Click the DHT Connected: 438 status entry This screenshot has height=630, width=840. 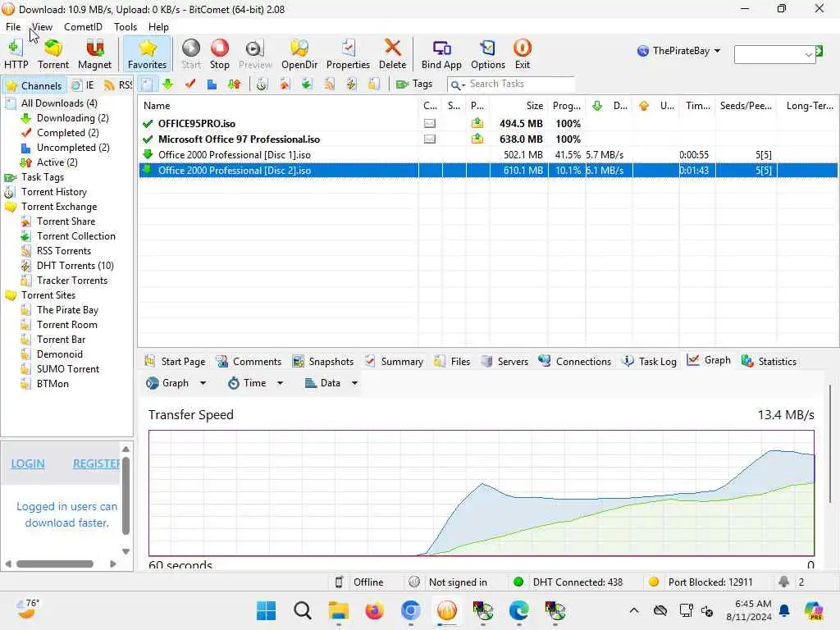coord(568,582)
